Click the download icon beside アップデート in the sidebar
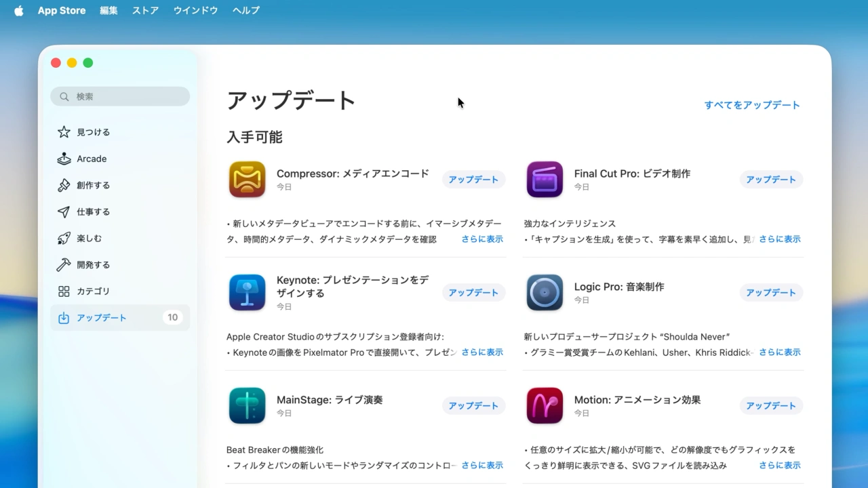 tap(64, 318)
